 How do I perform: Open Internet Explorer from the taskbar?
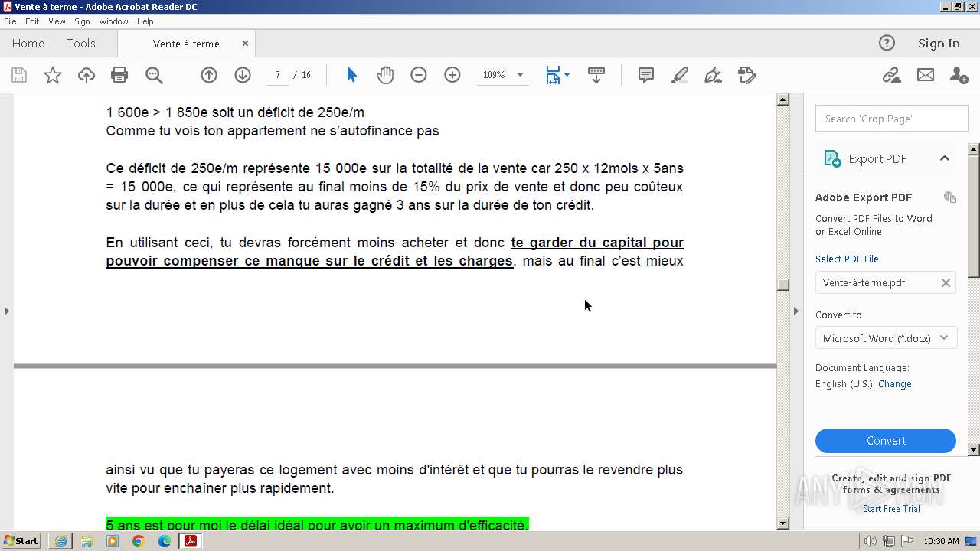pyautogui.click(x=60, y=541)
